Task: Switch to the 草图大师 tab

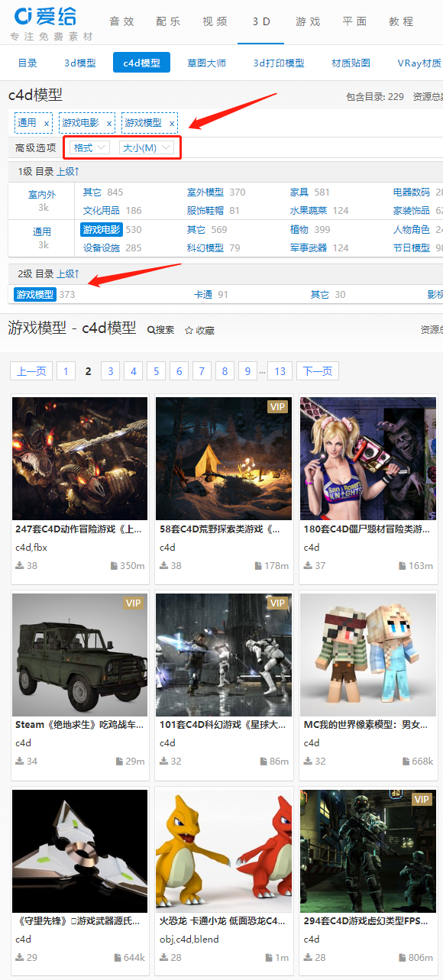Action: click(x=206, y=63)
